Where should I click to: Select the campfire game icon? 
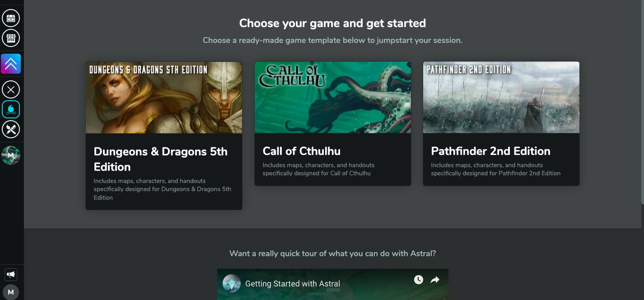(x=11, y=109)
